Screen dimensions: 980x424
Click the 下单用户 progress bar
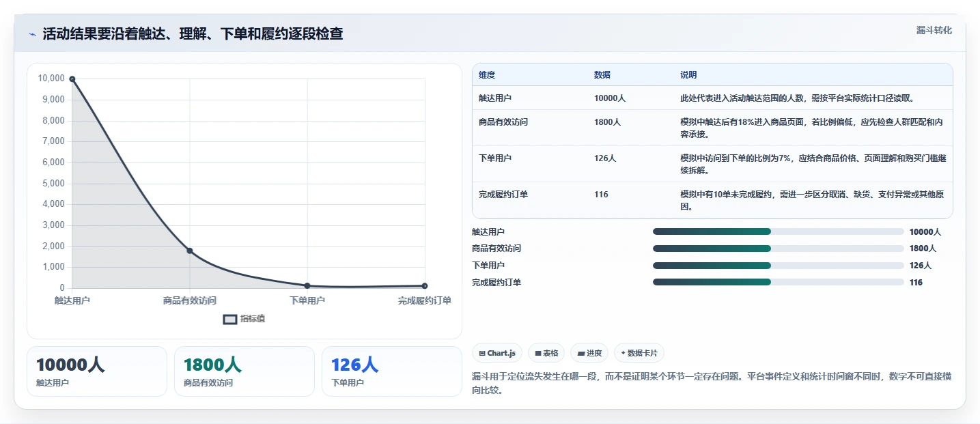coord(779,266)
